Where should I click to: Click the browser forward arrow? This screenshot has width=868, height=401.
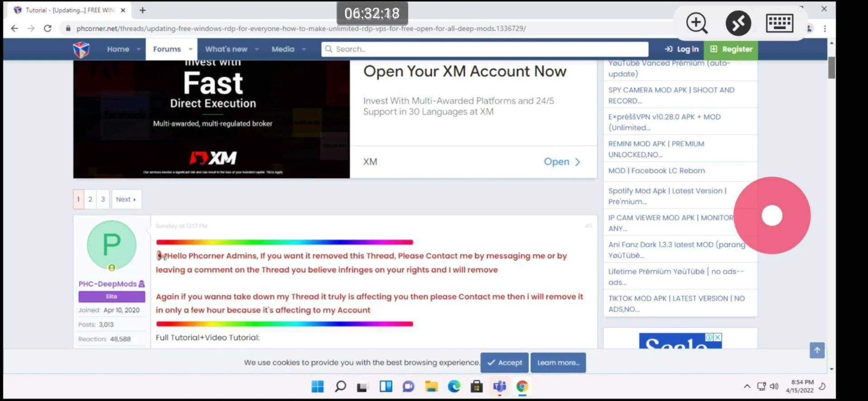pos(31,28)
